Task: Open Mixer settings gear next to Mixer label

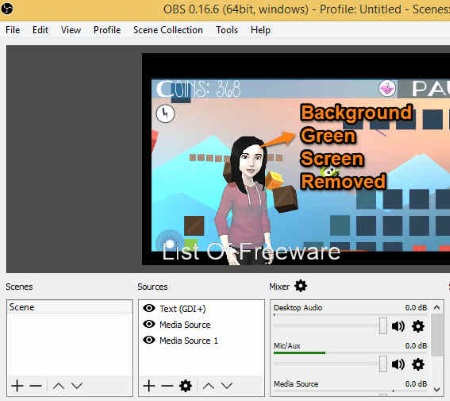Action: point(301,286)
